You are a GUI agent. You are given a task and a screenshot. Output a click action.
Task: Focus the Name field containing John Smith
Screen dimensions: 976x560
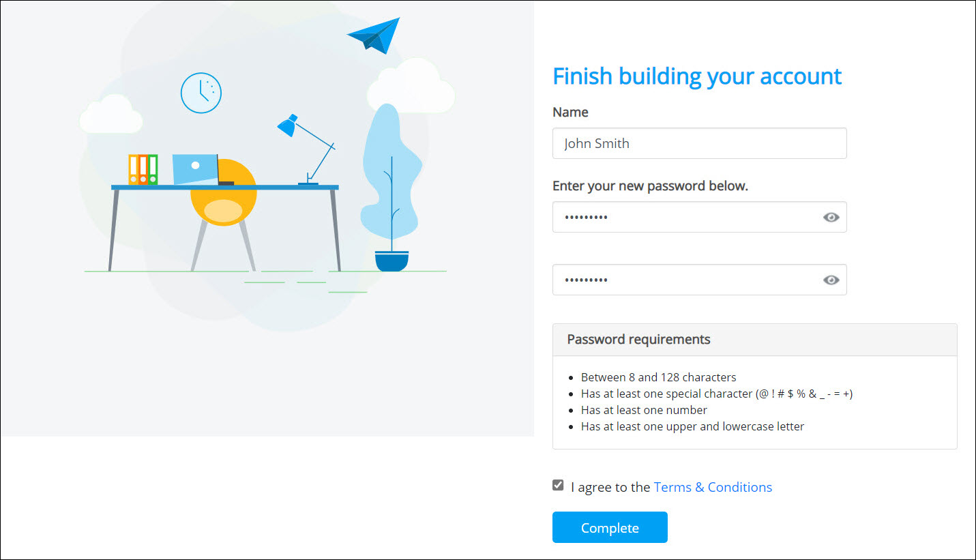[x=699, y=143]
